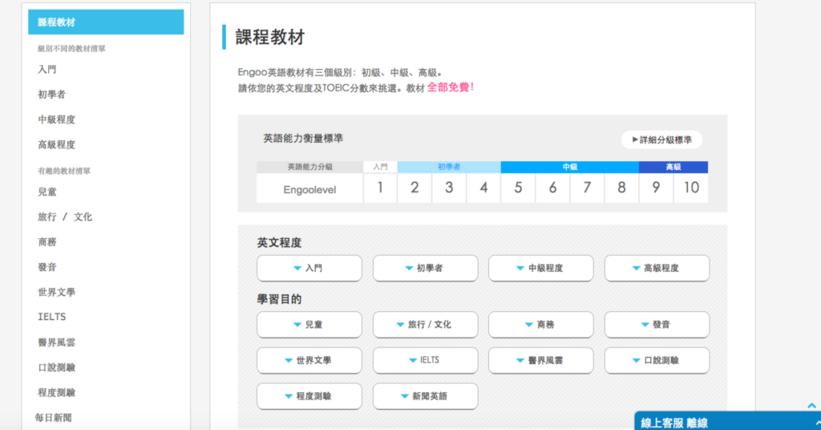Open the 旅行 / 文化 purpose button

coord(425,325)
